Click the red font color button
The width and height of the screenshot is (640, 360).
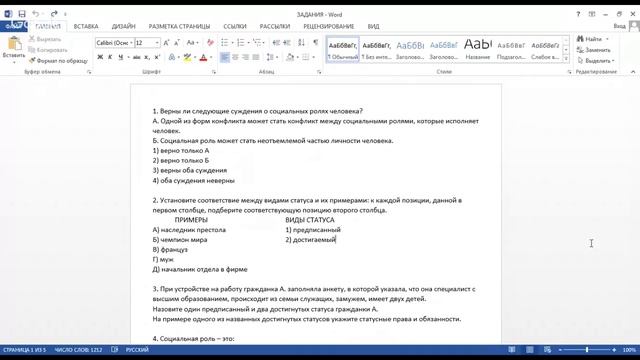coord(203,57)
